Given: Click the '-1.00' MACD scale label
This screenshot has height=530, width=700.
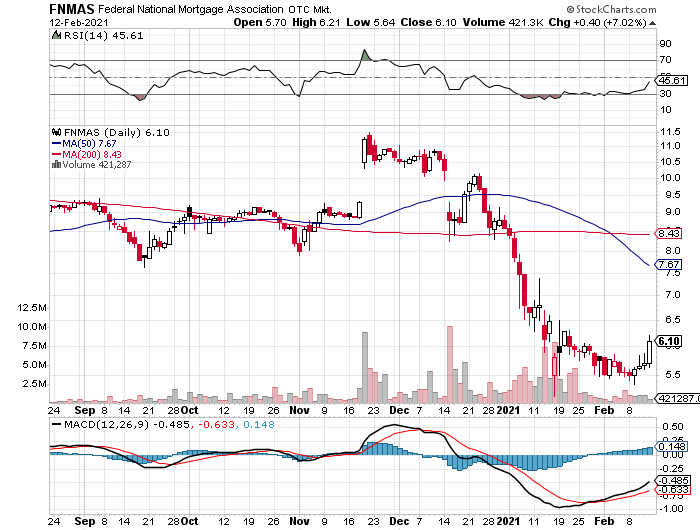Looking at the screenshot, I should click(x=671, y=509).
